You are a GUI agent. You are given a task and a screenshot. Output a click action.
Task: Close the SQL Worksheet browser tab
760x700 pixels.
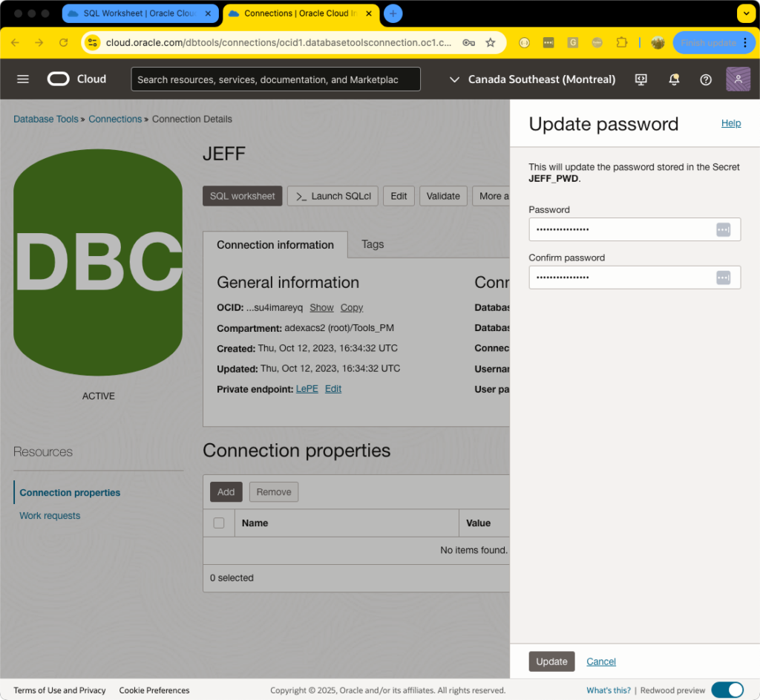[208, 13]
